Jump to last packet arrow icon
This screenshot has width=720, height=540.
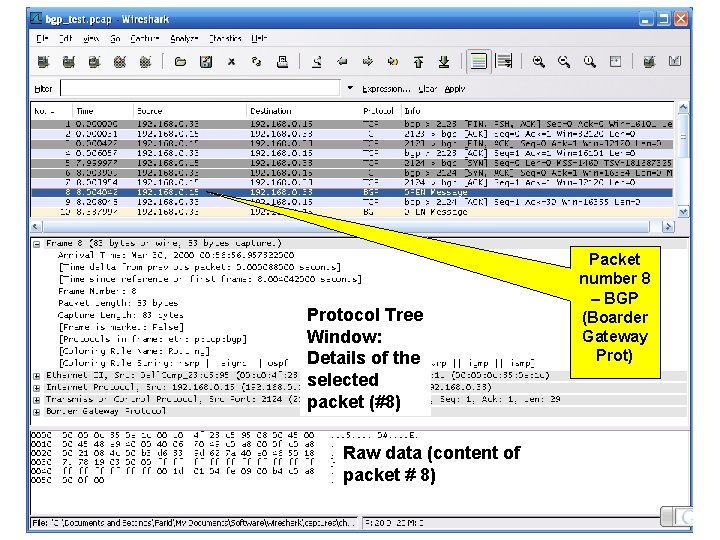click(x=444, y=62)
